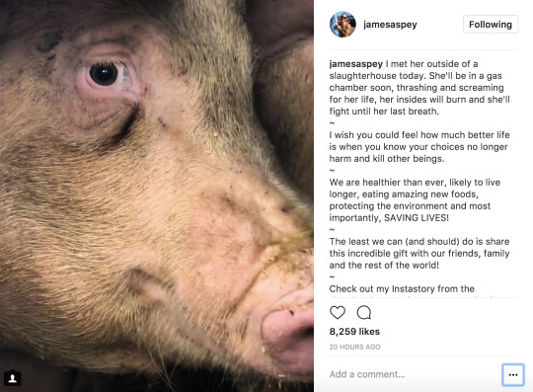Click the "Check out my Instastory" caption line
Image resolution: width=533 pixels, height=392 pixels.
point(402,288)
